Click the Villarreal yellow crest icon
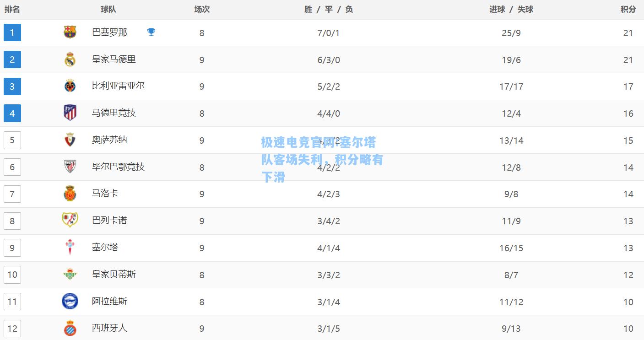 pyautogui.click(x=70, y=86)
